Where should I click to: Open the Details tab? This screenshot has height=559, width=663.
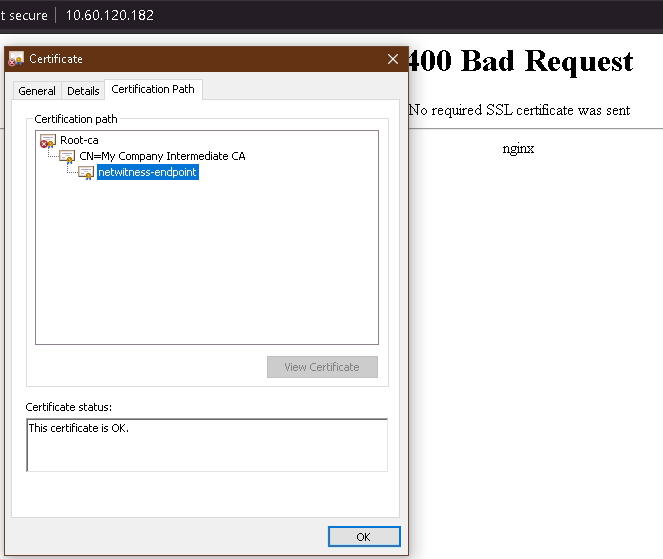tap(83, 91)
